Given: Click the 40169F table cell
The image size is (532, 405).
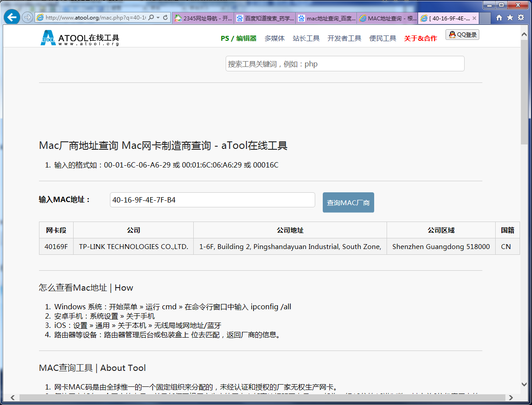Looking at the screenshot, I should (x=56, y=246).
